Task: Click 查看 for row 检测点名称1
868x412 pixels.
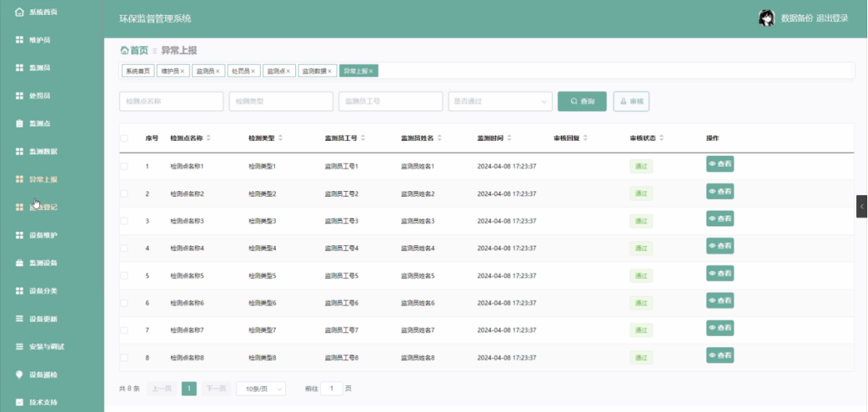Action: [720, 164]
